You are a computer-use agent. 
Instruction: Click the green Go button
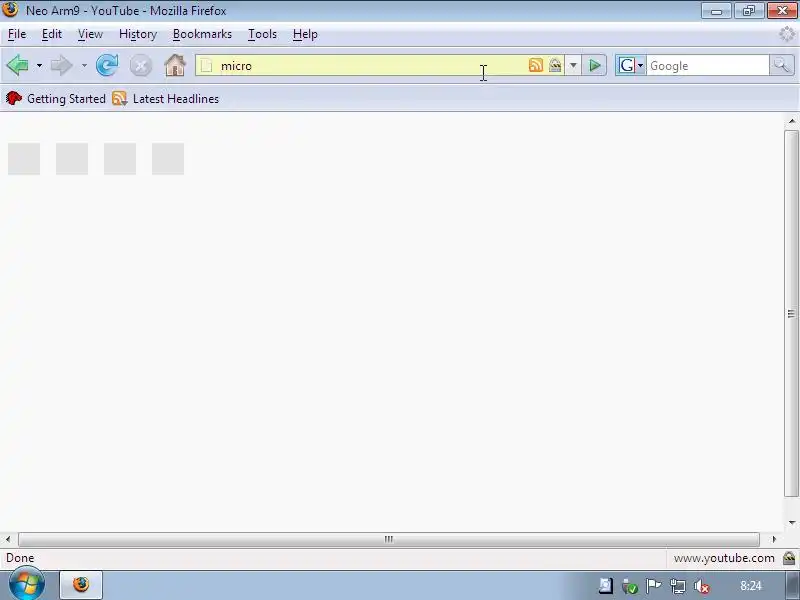[x=594, y=66]
